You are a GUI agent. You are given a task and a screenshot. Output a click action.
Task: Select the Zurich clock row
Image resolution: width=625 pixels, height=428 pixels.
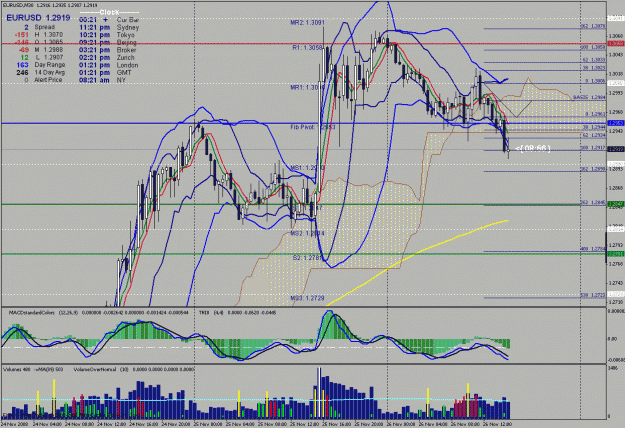[108, 57]
